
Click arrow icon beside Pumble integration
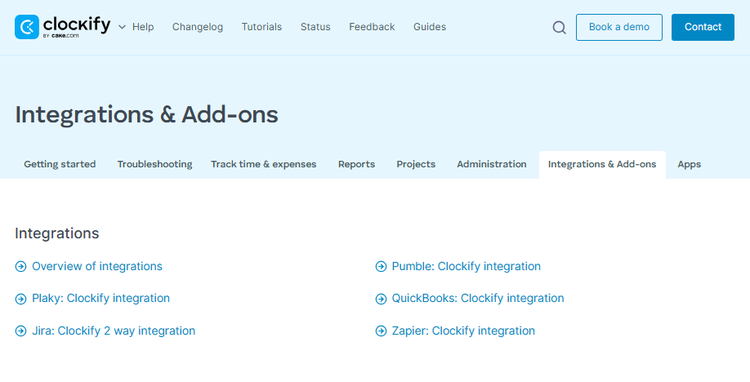pos(381,266)
